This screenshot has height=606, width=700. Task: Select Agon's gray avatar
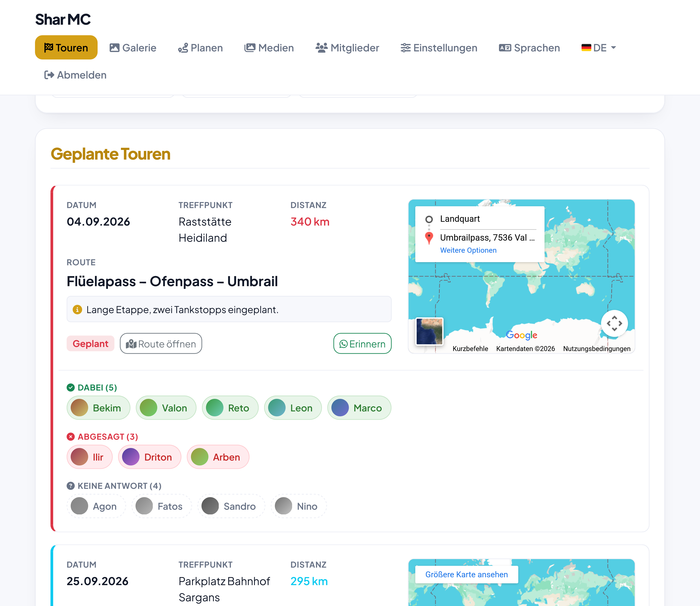pos(79,506)
